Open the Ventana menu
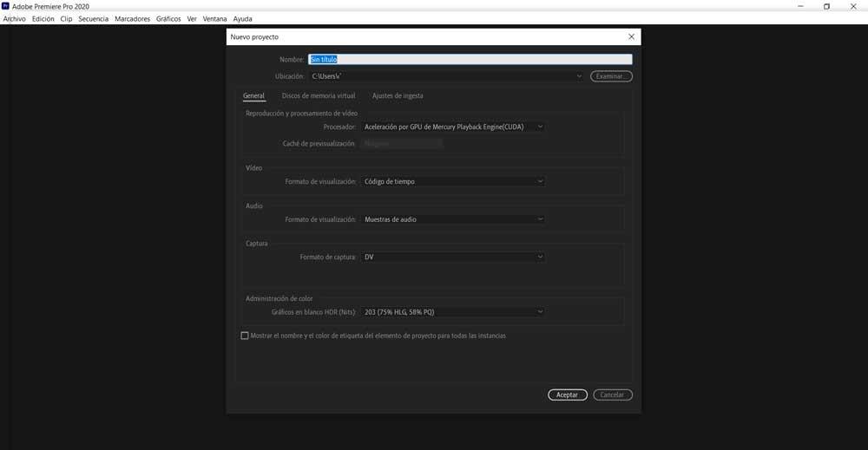Viewport: 868px width, 450px height. click(214, 19)
